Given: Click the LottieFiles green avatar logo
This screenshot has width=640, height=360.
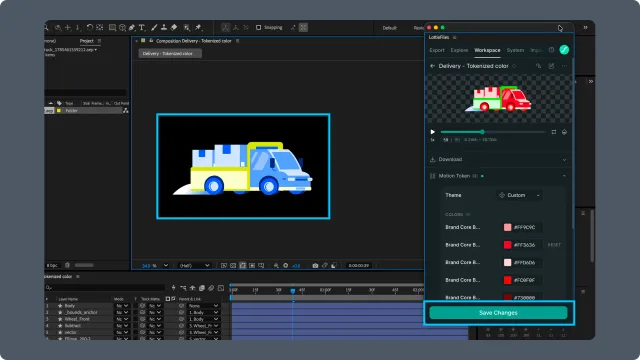Looking at the screenshot, I should (564, 50).
